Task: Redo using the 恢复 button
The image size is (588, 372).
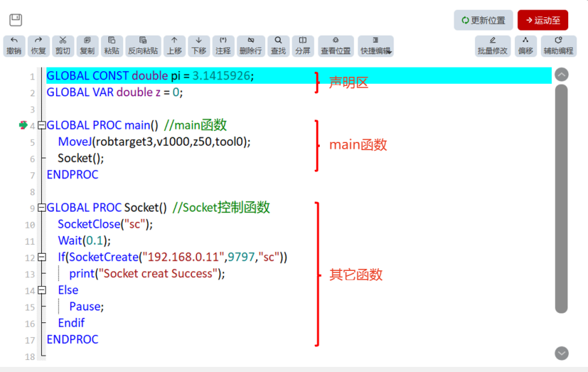Action: [39, 46]
